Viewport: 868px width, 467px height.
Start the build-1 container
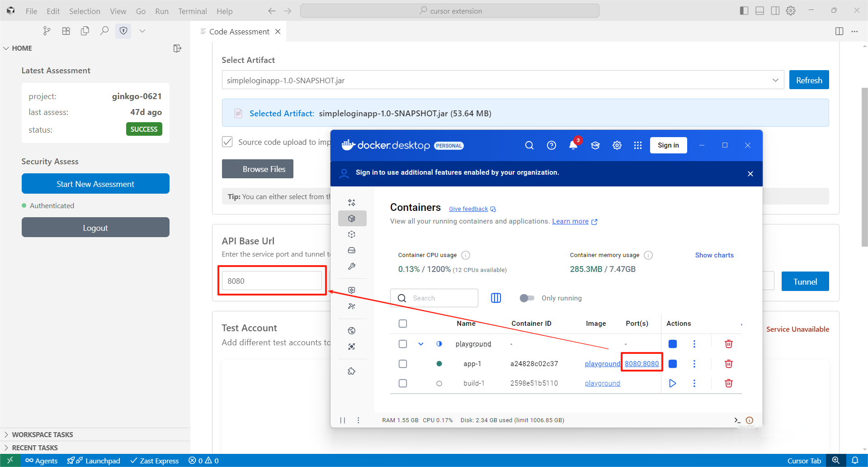(x=673, y=383)
